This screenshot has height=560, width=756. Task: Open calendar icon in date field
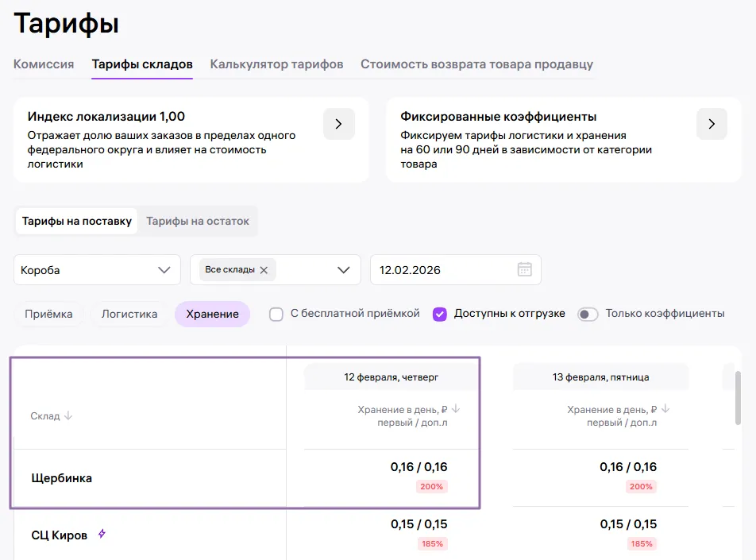(524, 269)
